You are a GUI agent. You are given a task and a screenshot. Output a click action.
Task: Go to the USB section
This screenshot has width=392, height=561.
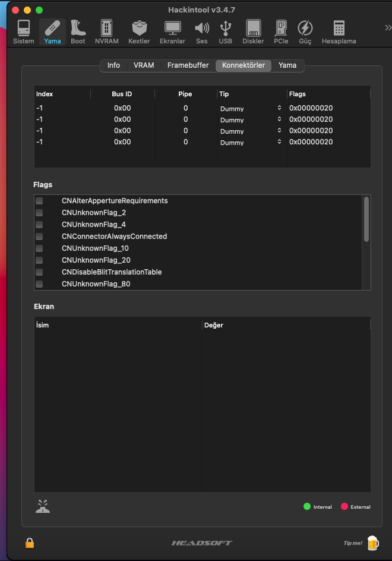[x=226, y=31]
